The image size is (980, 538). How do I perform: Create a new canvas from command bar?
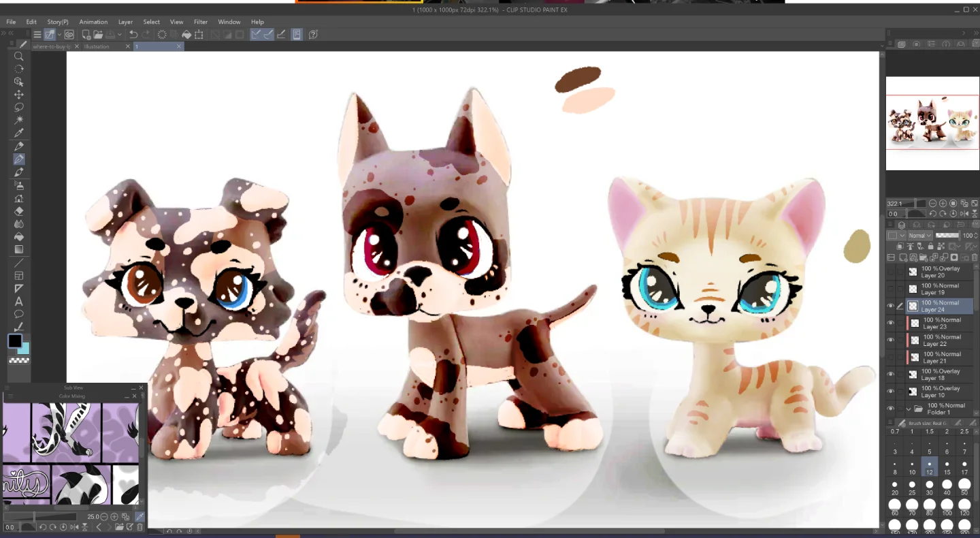tap(86, 35)
